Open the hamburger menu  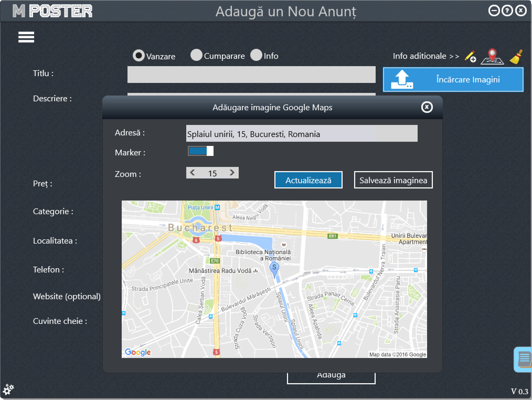pos(26,37)
